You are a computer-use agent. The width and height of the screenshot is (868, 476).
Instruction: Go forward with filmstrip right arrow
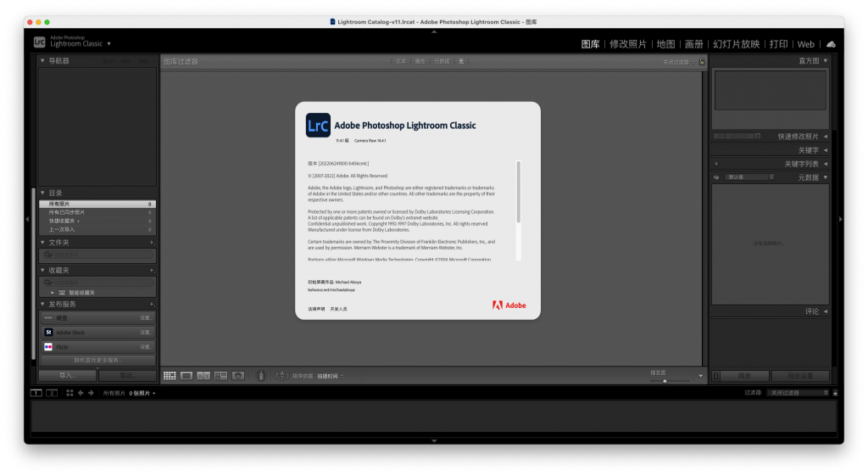coord(91,393)
